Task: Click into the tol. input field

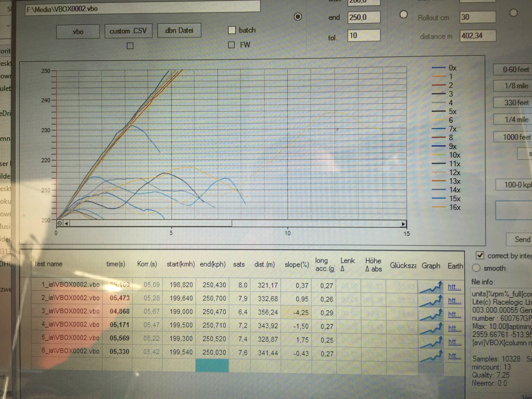Action: [x=364, y=36]
